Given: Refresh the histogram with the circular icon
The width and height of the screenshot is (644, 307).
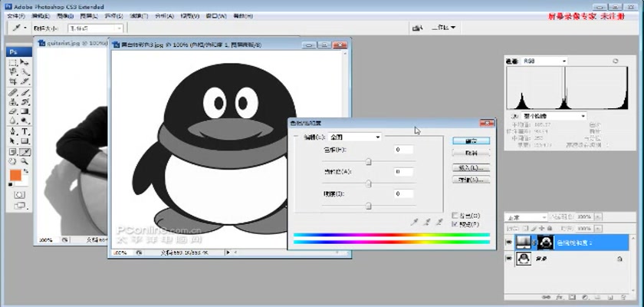Looking at the screenshot, I should [615, 61].
